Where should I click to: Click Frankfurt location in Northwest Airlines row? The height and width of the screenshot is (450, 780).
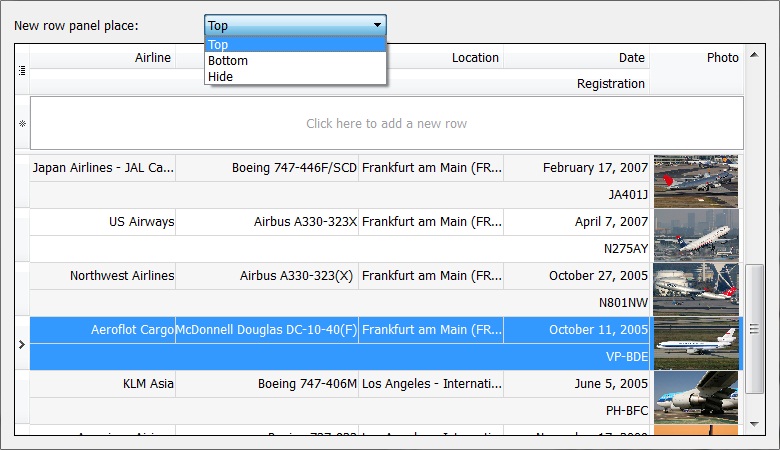click(431, 276)
